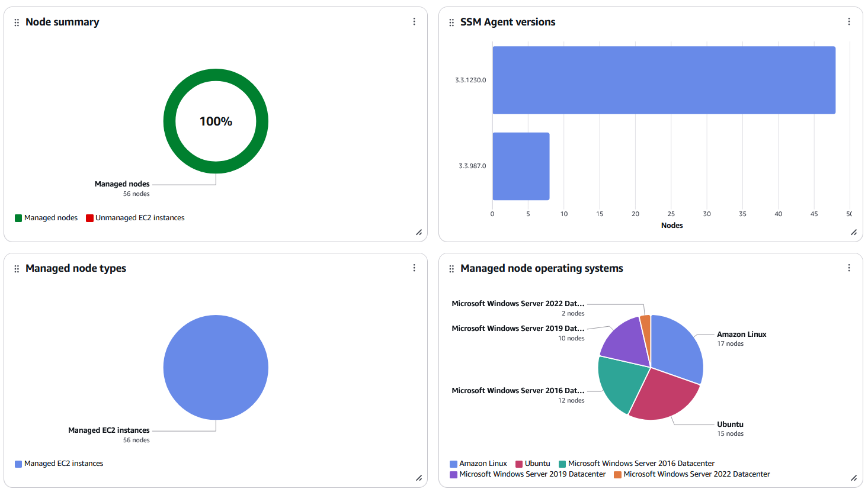Screen dimensions: 868x492
Task: Click the Windows Server 2019 10 nodes label
Action: pyautogui.click(x=518, y=333)
